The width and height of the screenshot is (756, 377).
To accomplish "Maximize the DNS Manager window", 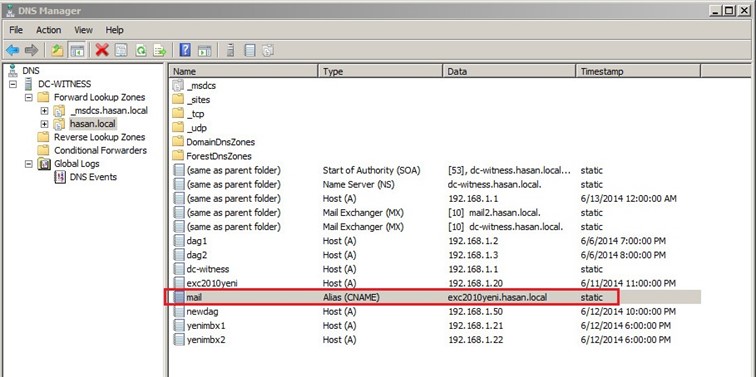I will coord(729,10).
